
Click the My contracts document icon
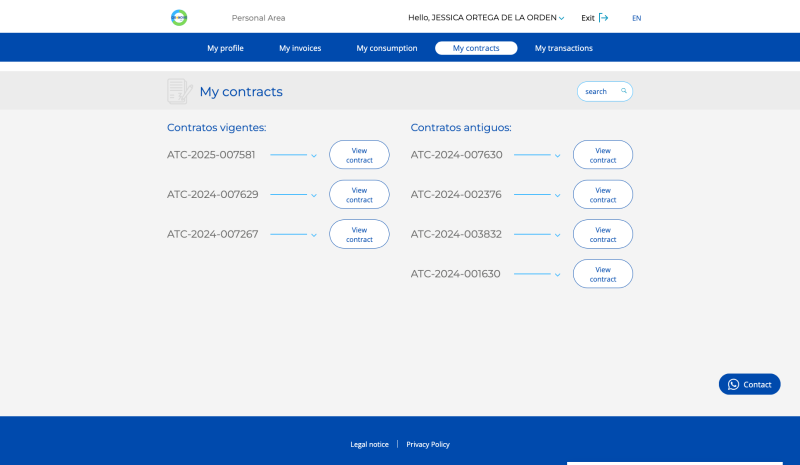180,91
